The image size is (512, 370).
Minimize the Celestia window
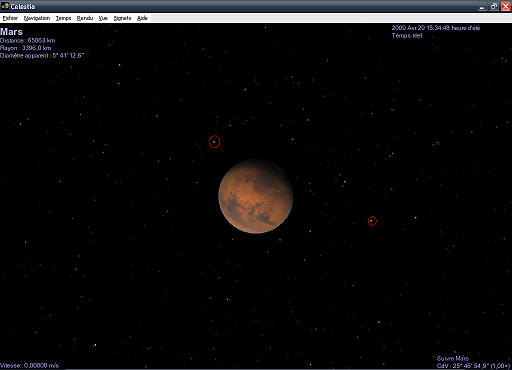point(482,6)
